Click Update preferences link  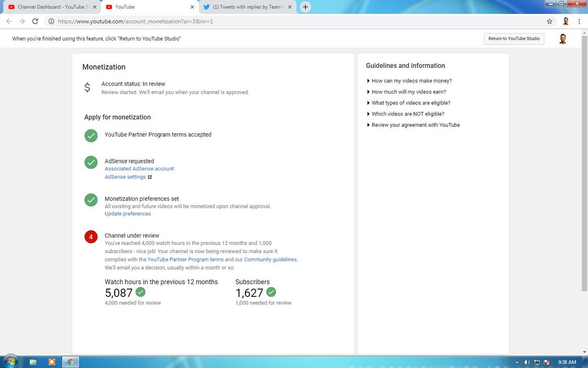128,214
